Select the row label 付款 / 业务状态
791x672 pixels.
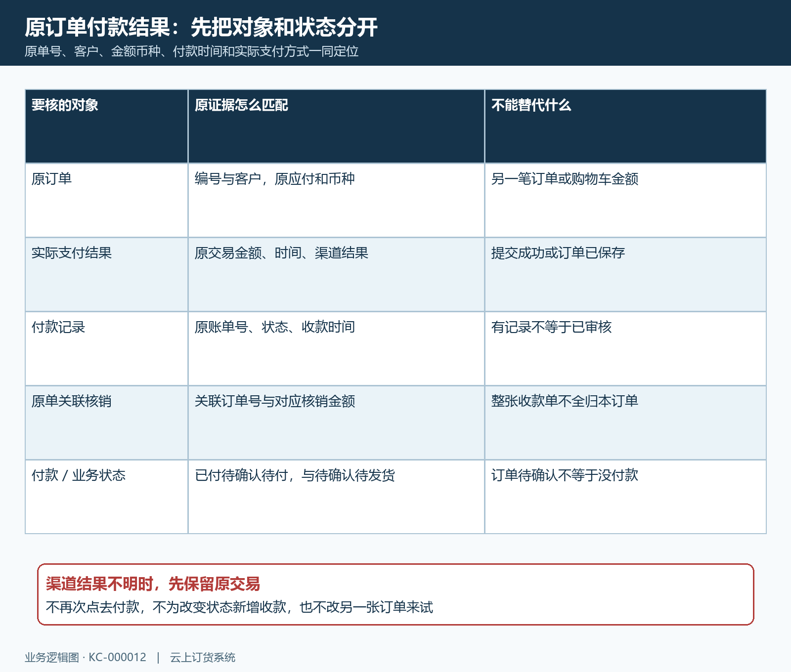click(x=106, y=497)
